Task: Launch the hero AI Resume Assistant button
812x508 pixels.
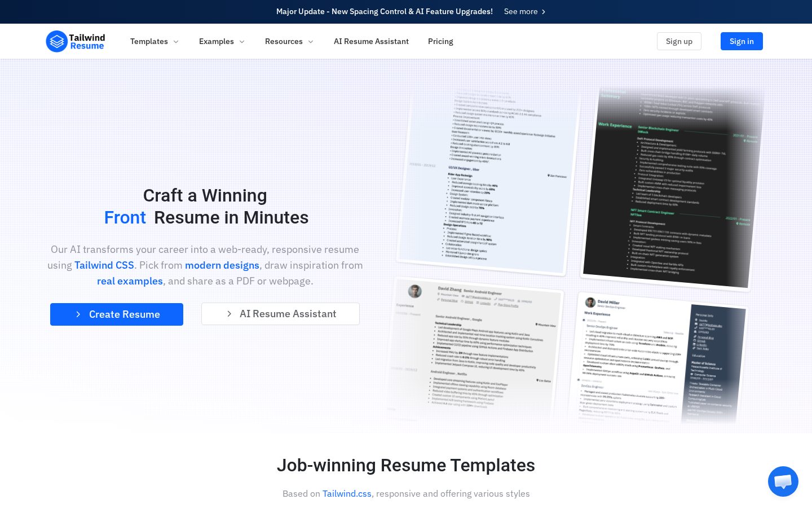Action: (280, 314)
